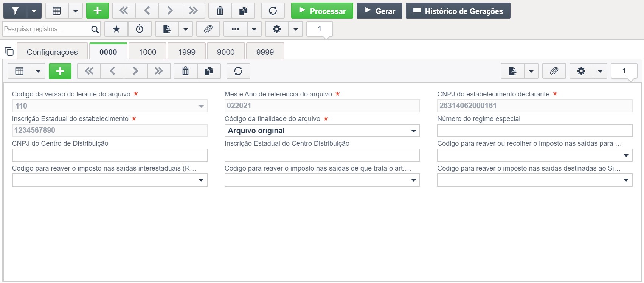Open Histórico de Gerações

[x=458, y=11]
